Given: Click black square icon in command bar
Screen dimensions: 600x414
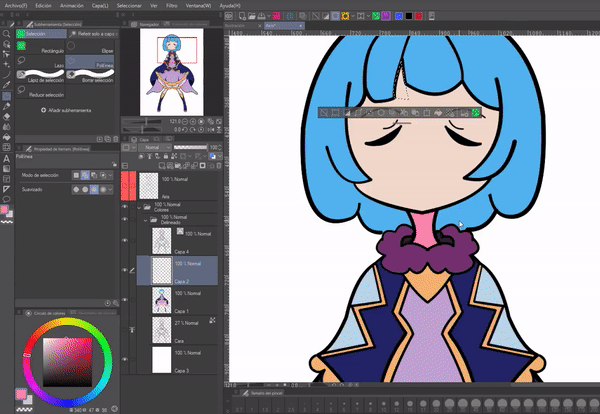Looking at the screenshot, I should tap(409, 16).
